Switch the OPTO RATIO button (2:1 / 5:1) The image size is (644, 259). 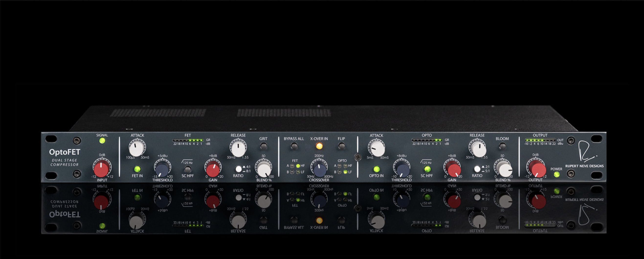coord(477,169)
